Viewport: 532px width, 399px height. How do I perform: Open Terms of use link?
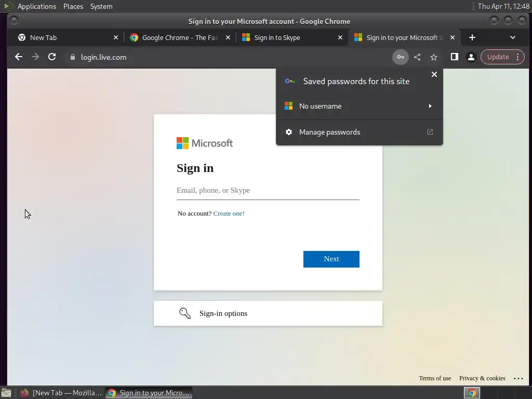coord(435,378)
